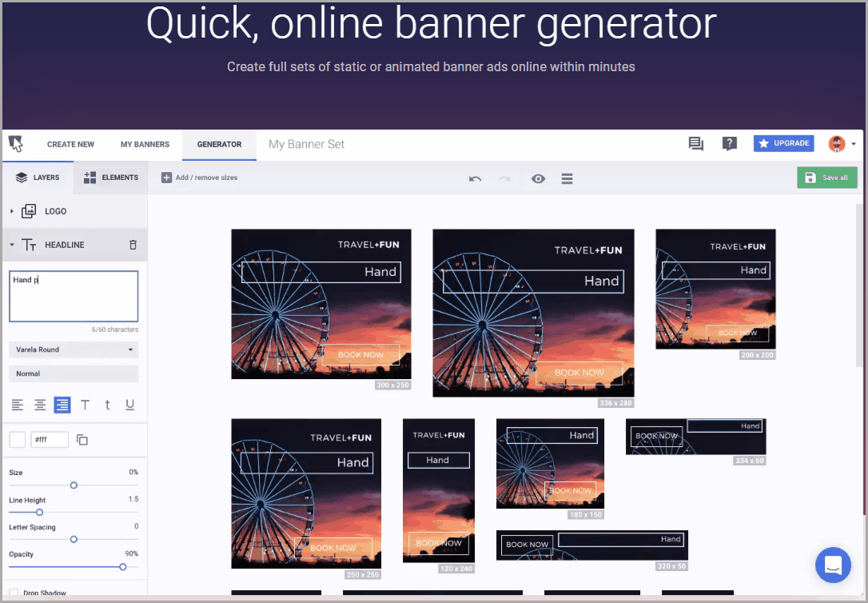Click the undo arrow icon
The image size is (868, 603).
click(475, 179)
